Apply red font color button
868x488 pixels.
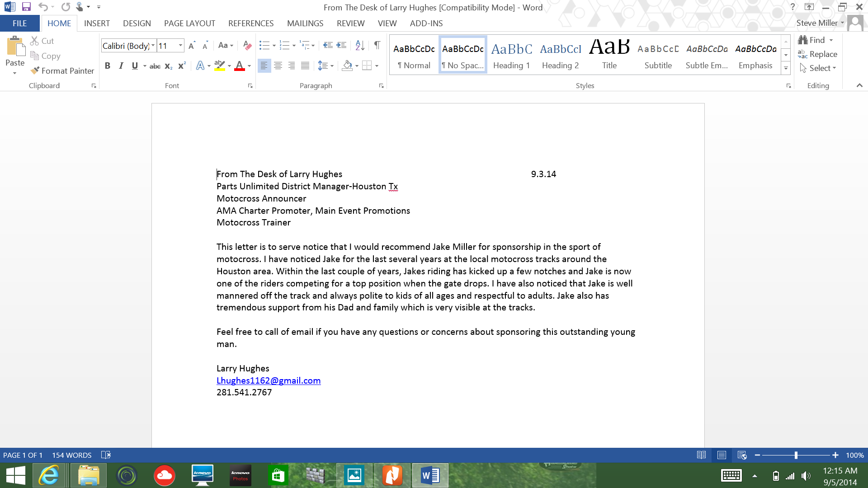click(240, 66)
